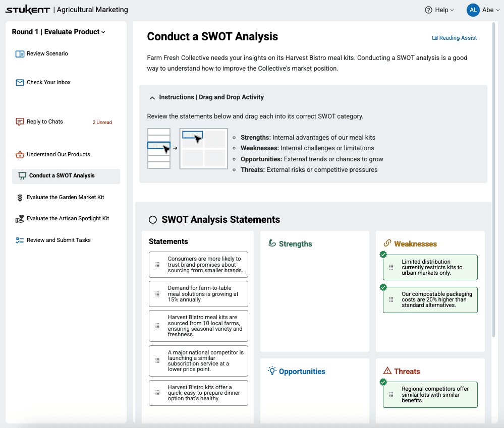
Task: Click the Reply to Chats speech bubble icon
Action: (20, 122)
